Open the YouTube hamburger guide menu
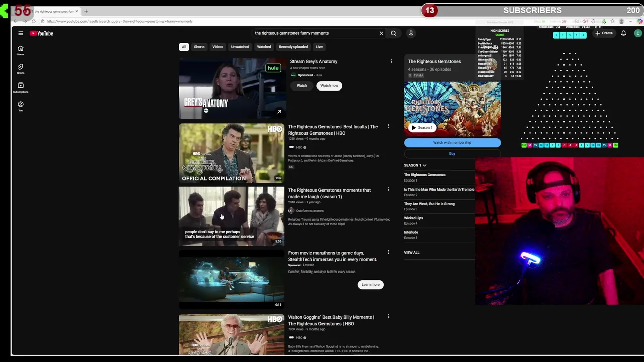 click(21, 33)
